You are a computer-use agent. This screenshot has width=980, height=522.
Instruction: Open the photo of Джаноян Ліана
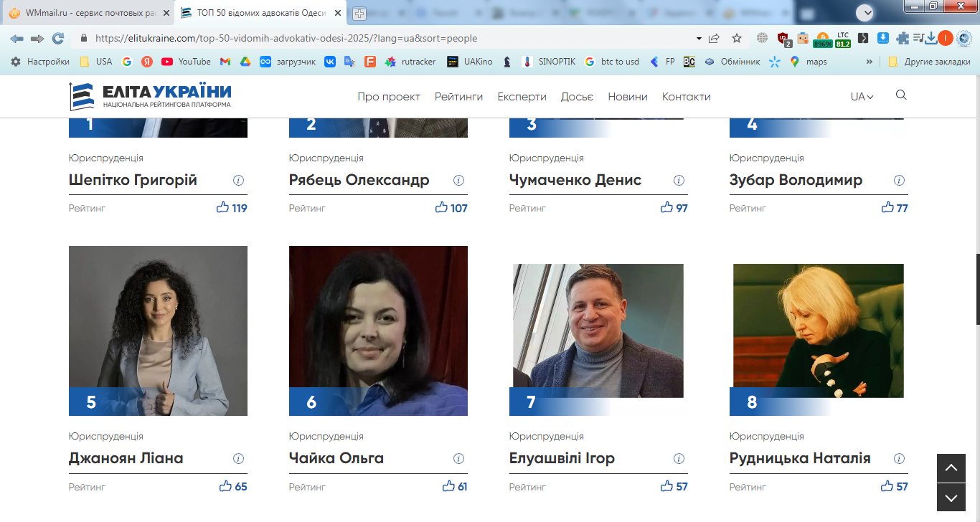coord(158,331)
